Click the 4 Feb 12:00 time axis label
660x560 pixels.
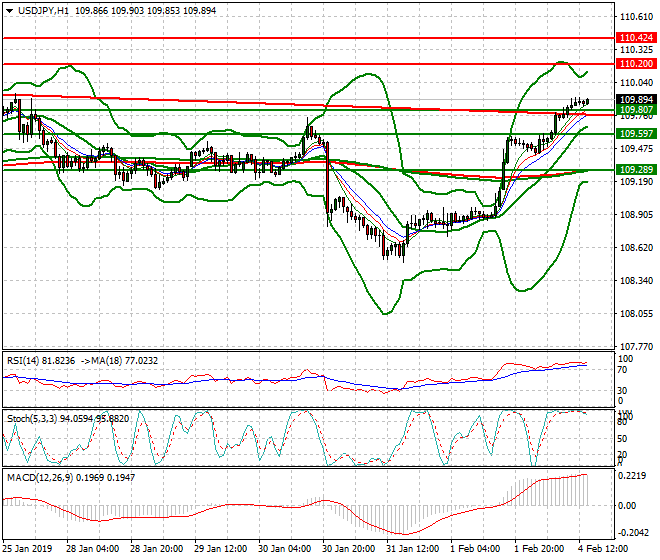pos(602,548)
